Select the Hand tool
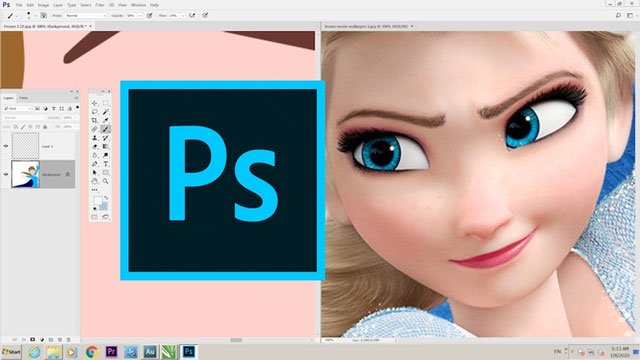This screenshot has height=360, width=640. 94,181
